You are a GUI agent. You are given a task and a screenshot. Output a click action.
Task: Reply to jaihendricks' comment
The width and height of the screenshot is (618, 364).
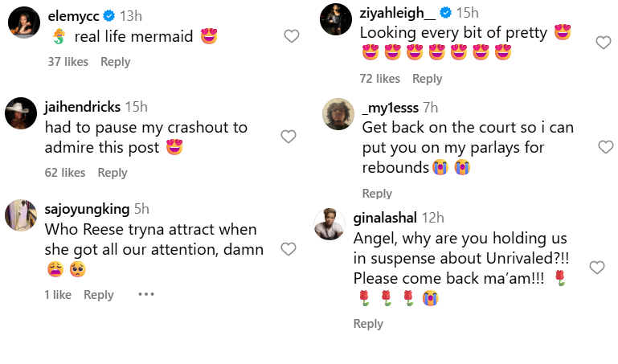coord(113,173)
